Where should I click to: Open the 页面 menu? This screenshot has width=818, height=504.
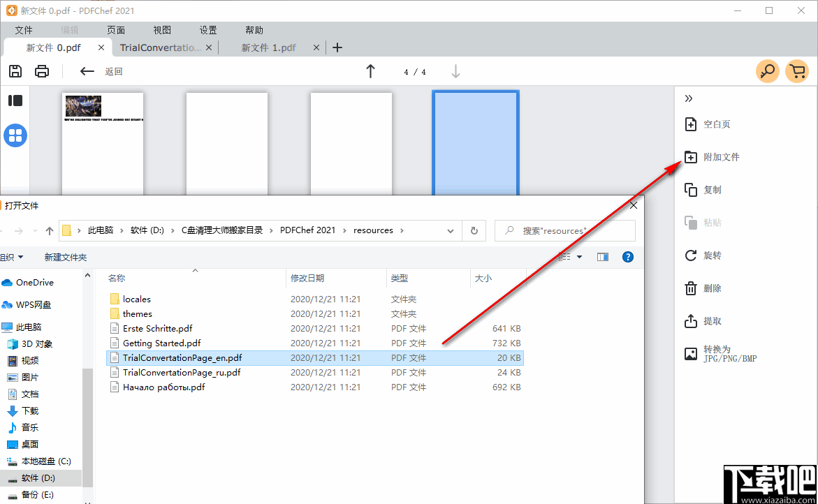pos(115,29)
